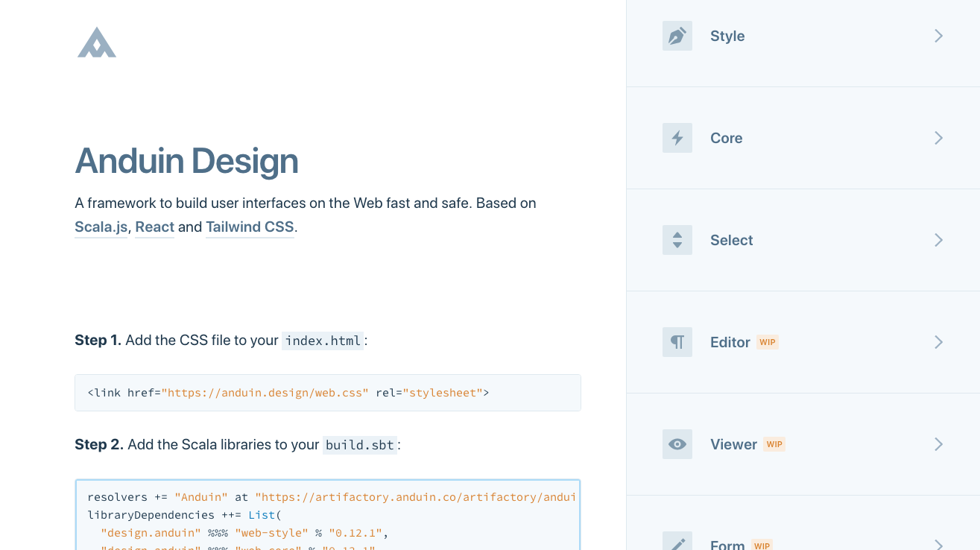Click the Anduin logo icon
The image size is (980, 550).
point(97,42)
